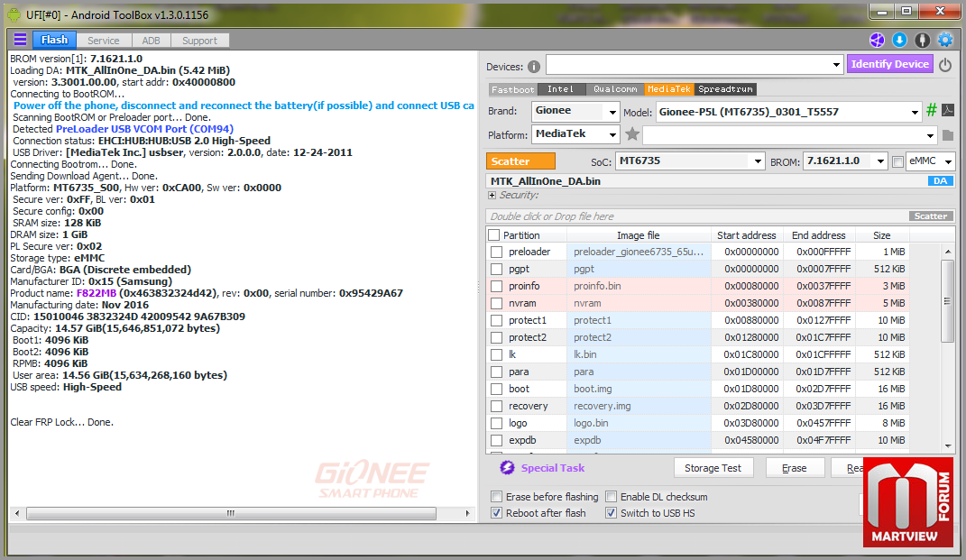Uncheck Reboot after flash

coord(497,513)
